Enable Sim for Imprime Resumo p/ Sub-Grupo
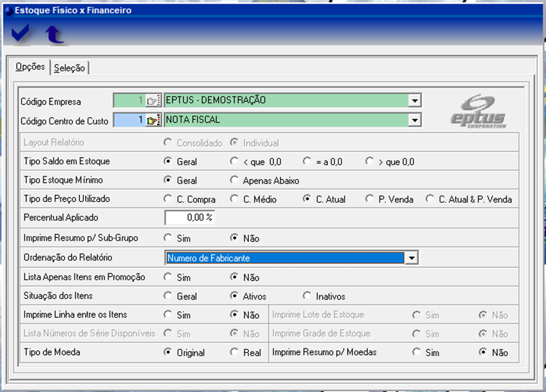 (168, 238)
